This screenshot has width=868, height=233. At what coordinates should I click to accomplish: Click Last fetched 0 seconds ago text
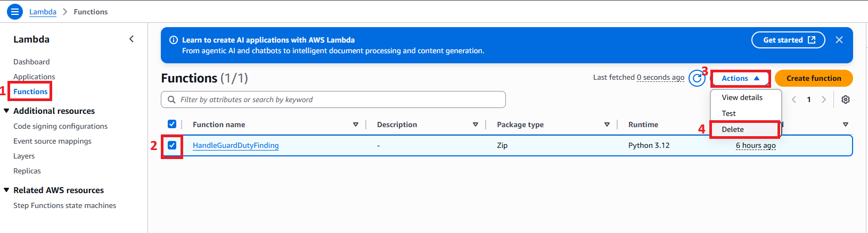point(638,78)
